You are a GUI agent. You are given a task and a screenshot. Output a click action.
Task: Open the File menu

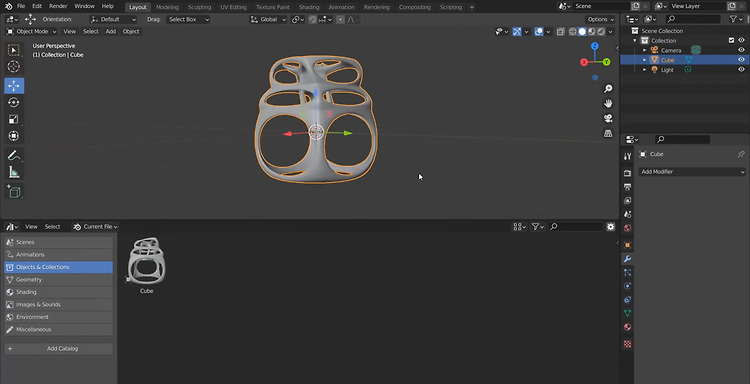(x=21, y=6)
